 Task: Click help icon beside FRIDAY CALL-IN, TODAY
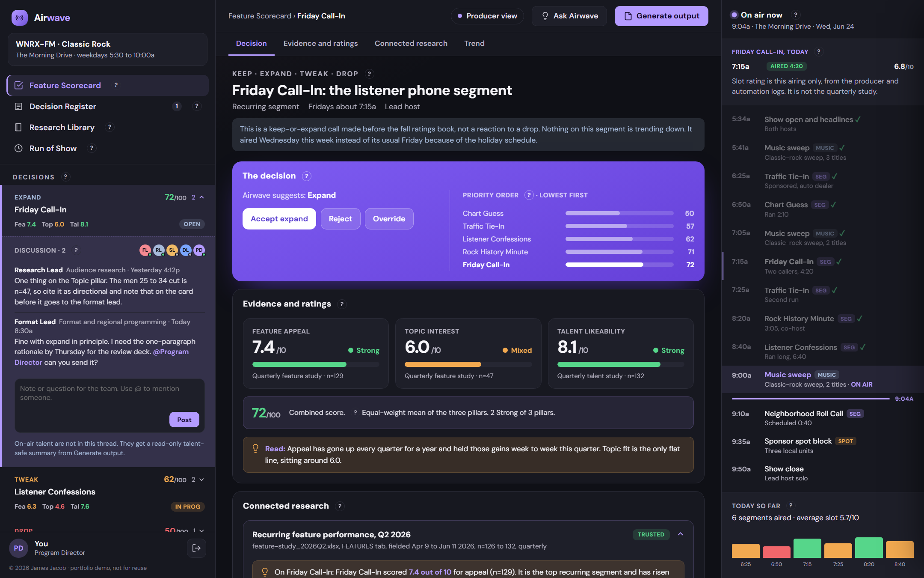pyautogui.click(x=818, y=51)
